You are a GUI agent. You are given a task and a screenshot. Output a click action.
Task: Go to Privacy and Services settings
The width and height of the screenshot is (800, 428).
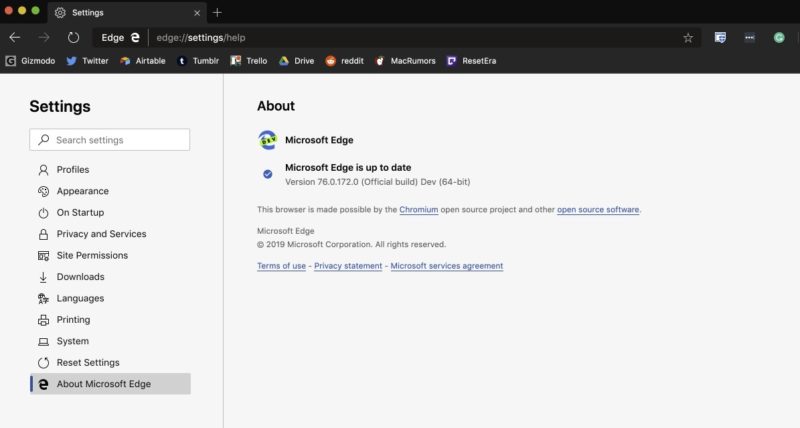[101, 234]
